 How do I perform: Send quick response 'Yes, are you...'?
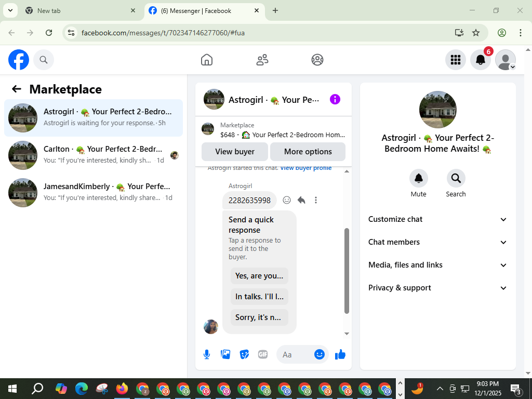(x=259, y=276)
